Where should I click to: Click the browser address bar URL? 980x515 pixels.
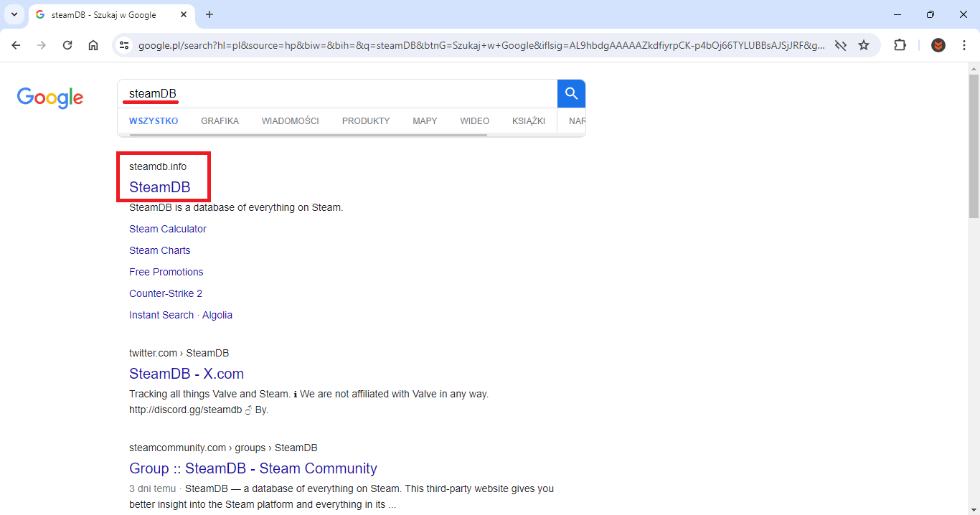481,45
